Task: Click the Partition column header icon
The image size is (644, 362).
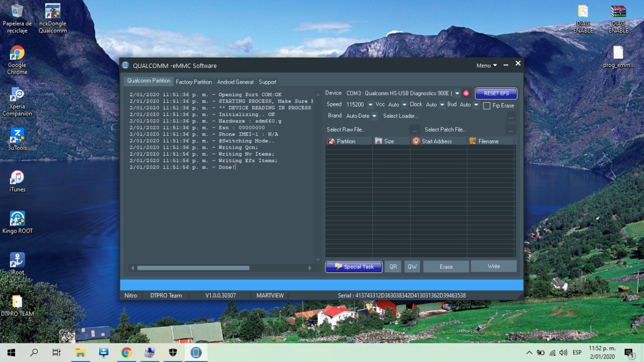Action: [332, 141]
